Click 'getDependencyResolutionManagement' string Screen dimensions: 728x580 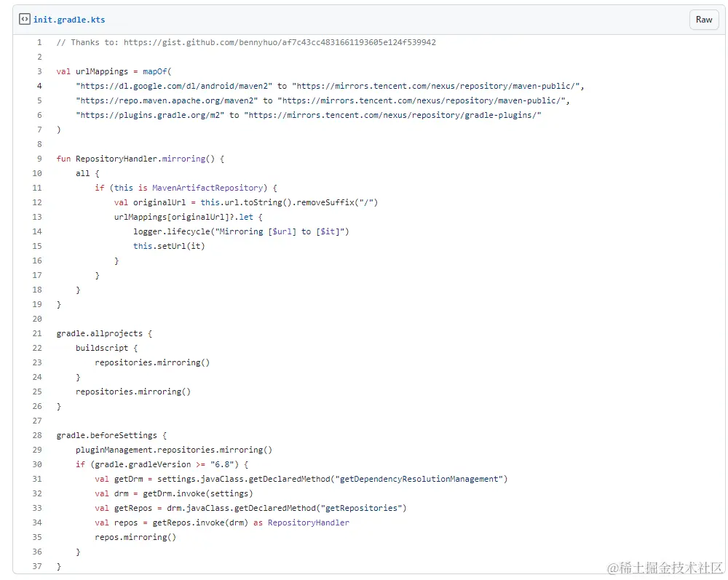tap(419, 479)
